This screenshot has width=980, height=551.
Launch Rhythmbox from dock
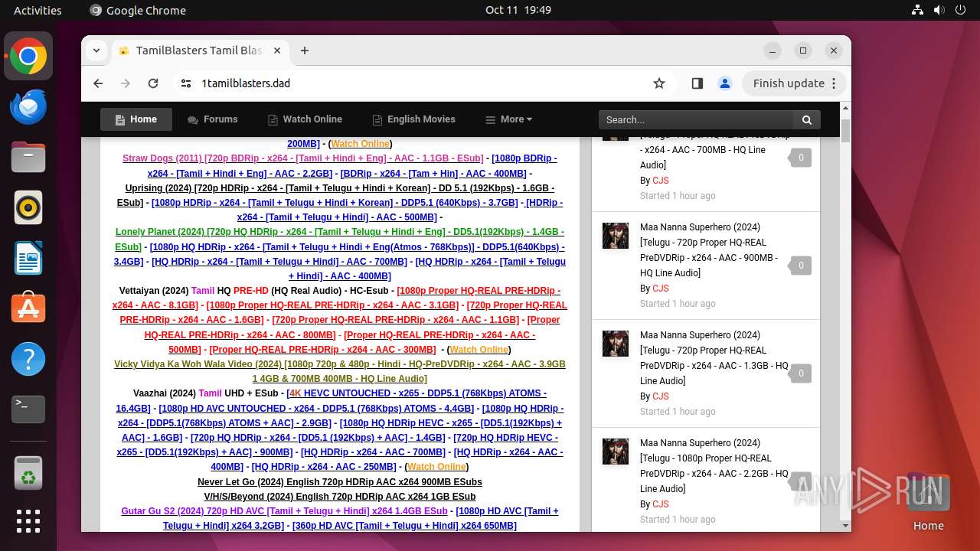[x=28, y=207]
